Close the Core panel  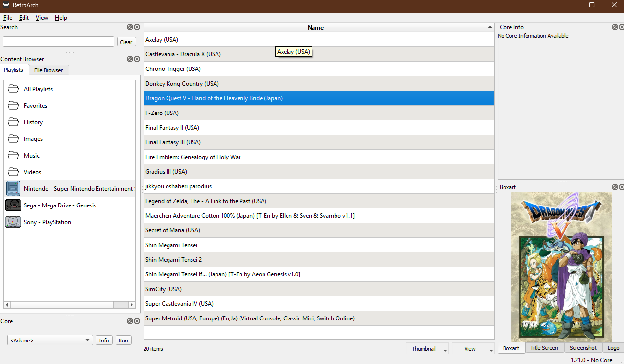pos(137,321)
